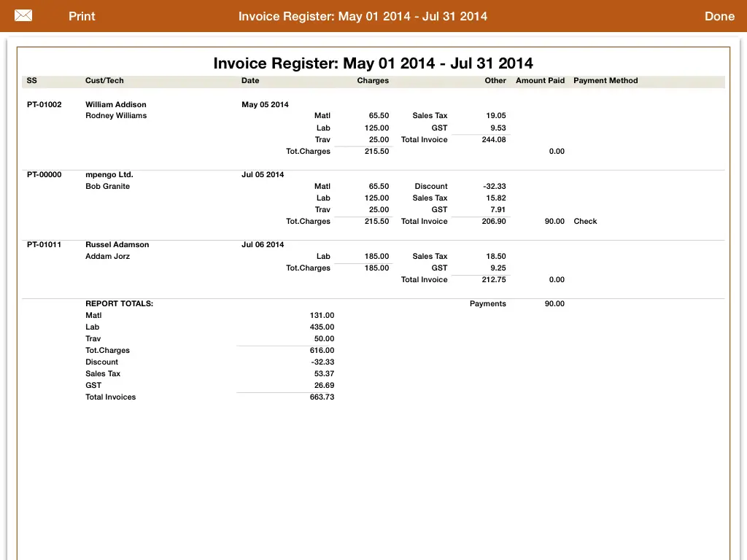The image size is (747, 560).
Task: Click the Payments total label
Action: click(x=488, y=303)
